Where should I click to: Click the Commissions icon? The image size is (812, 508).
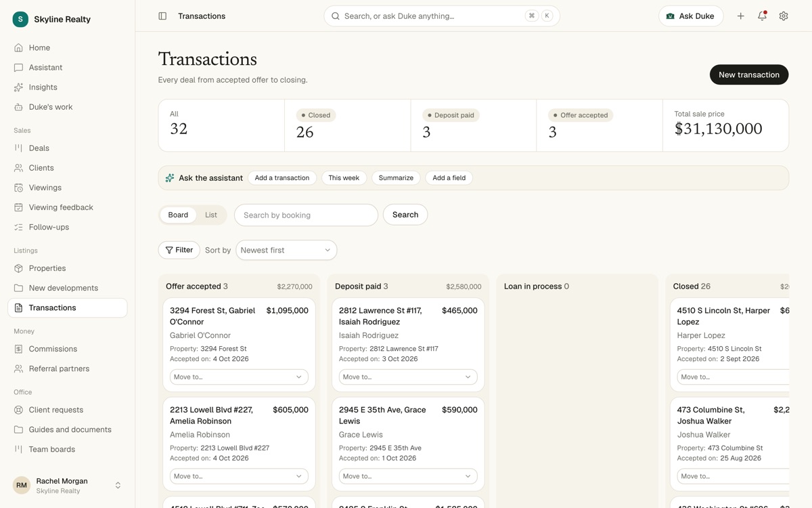tap(18, 349)
